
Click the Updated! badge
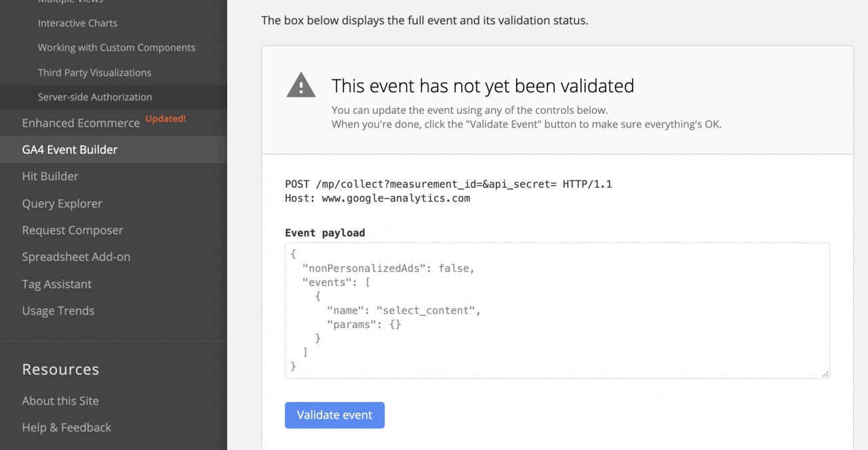coord(165,119)
